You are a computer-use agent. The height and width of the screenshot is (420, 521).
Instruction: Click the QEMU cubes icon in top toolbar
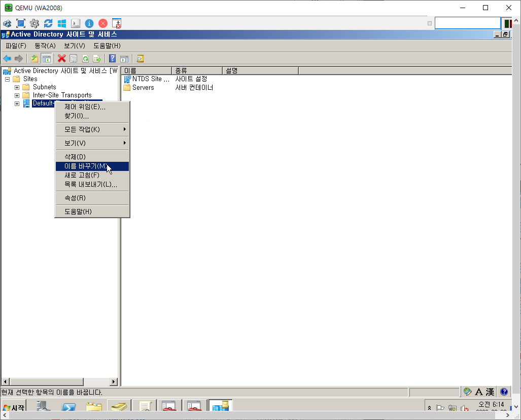(x=7, y=24)
